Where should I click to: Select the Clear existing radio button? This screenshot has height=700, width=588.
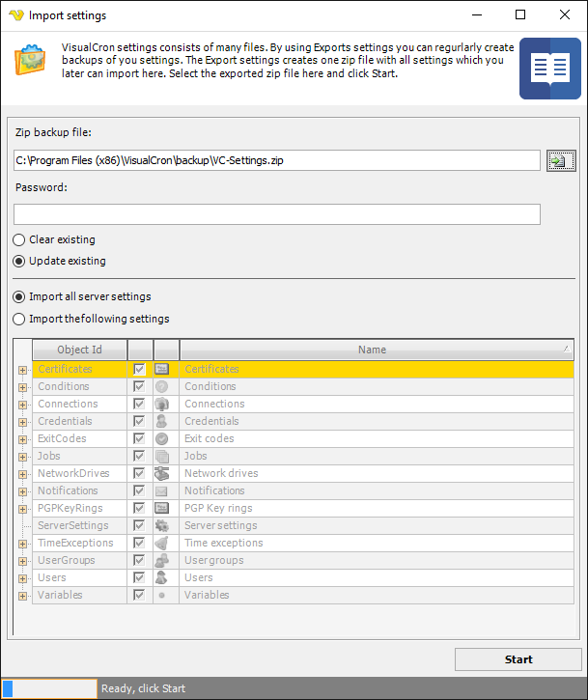tap(18, 239)
